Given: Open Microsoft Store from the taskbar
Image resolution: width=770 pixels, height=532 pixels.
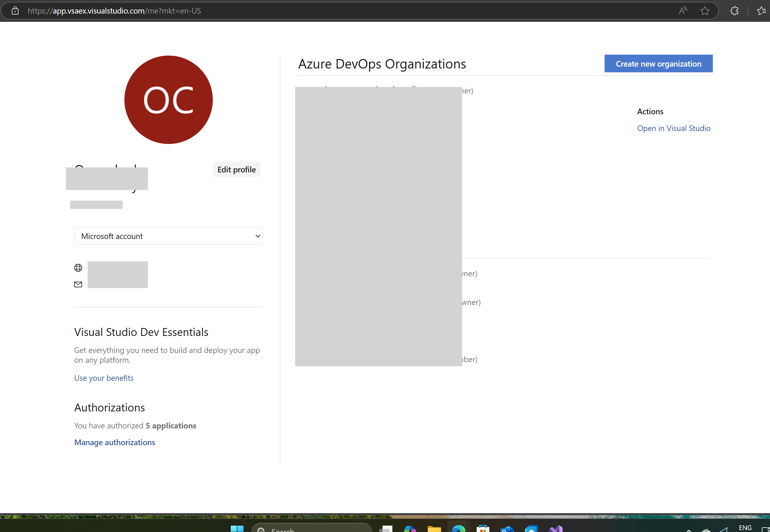Looking at the screenshot, I should click(483, 529).
